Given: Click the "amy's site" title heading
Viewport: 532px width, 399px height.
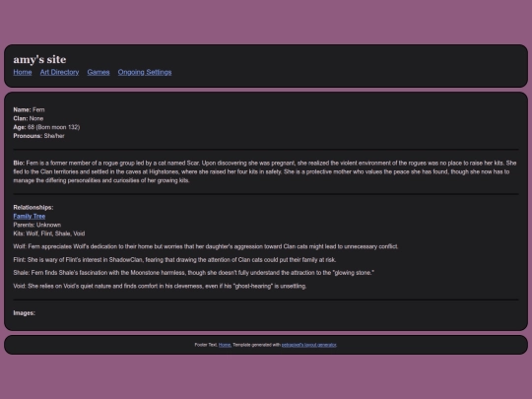Looking at the screenshot, I should click(x=39, y=59).
